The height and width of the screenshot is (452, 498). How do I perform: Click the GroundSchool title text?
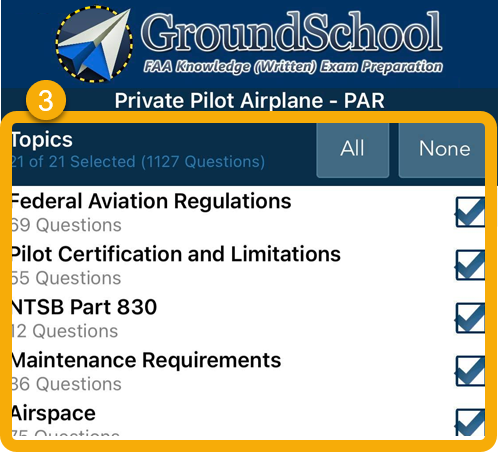tap(292, 33)
